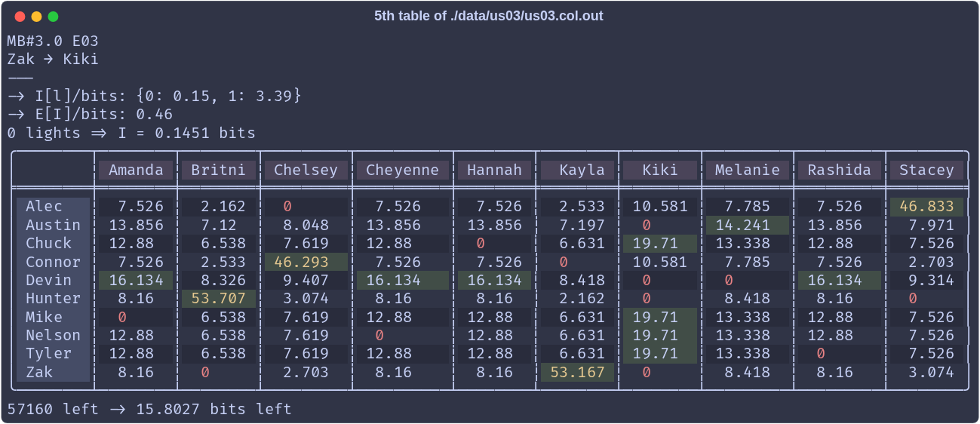Image resolution: width=980 pixels, height=424 pixels.
Task: Click the Amanda column header
Action: click(x=136, y=170)
